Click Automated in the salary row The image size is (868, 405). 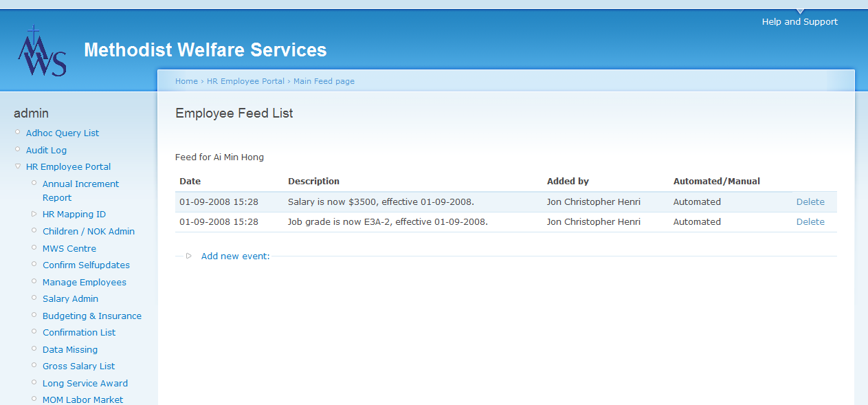697,202
